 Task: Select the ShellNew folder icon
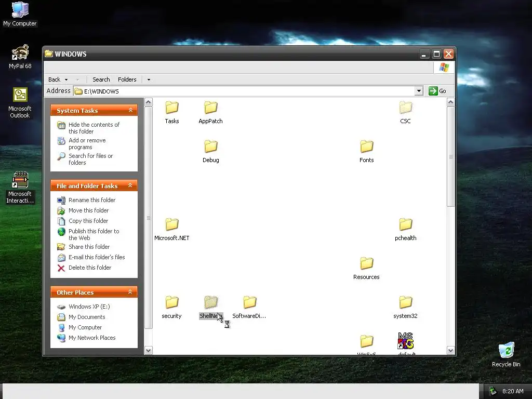coord(211,302)
